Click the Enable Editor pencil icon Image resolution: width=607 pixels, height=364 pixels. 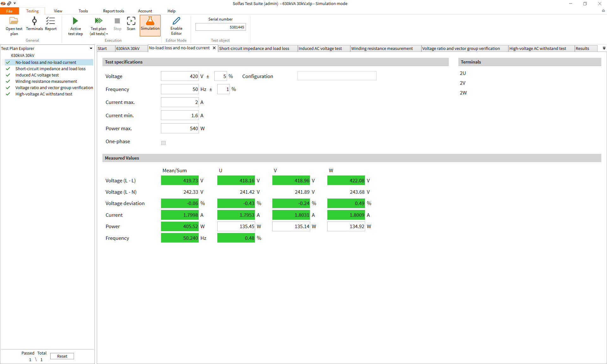[x=176, y=21]
